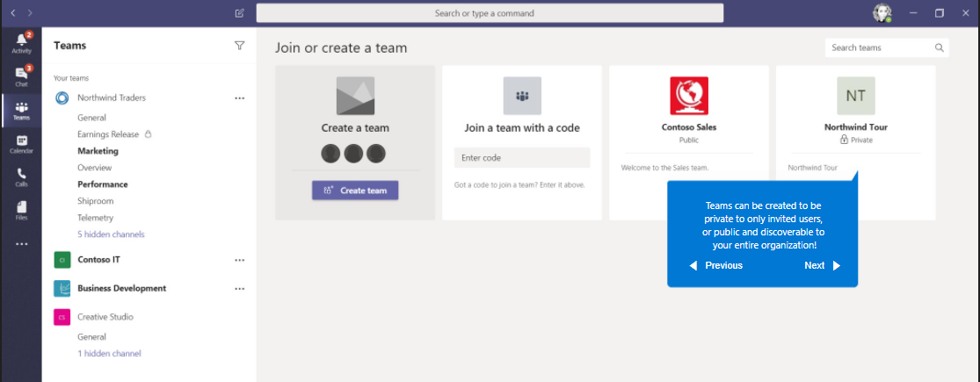This screenshot has width=980, height=382.
Task: Click Previous in the tooltip
Action: tap(715, 265)
